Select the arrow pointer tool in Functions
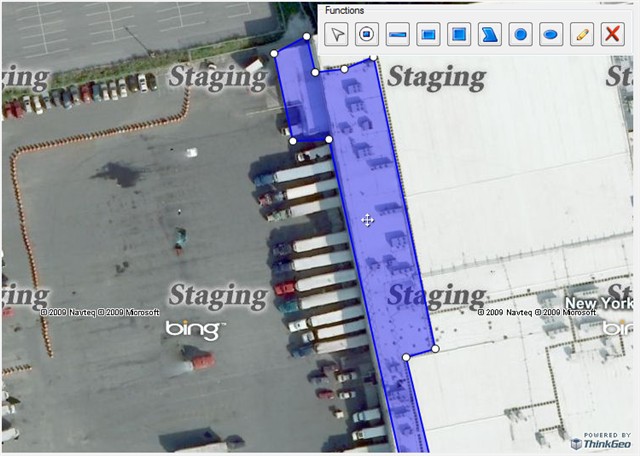640x456 pixels. point(336,34)
